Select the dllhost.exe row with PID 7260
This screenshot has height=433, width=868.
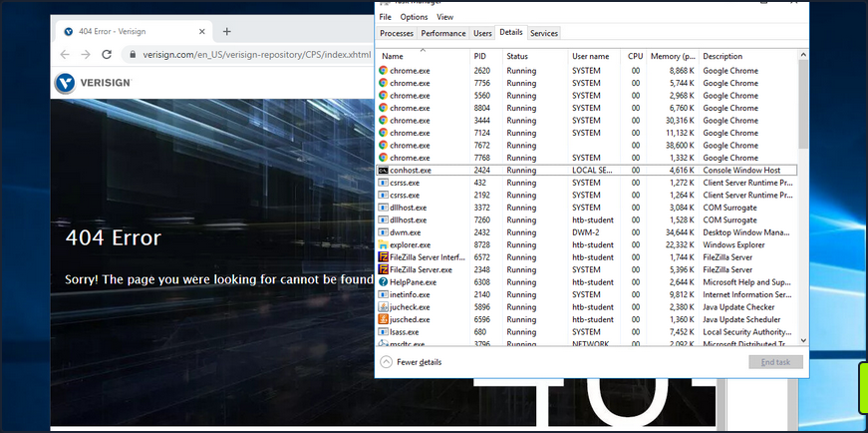(x=587, y=220)
